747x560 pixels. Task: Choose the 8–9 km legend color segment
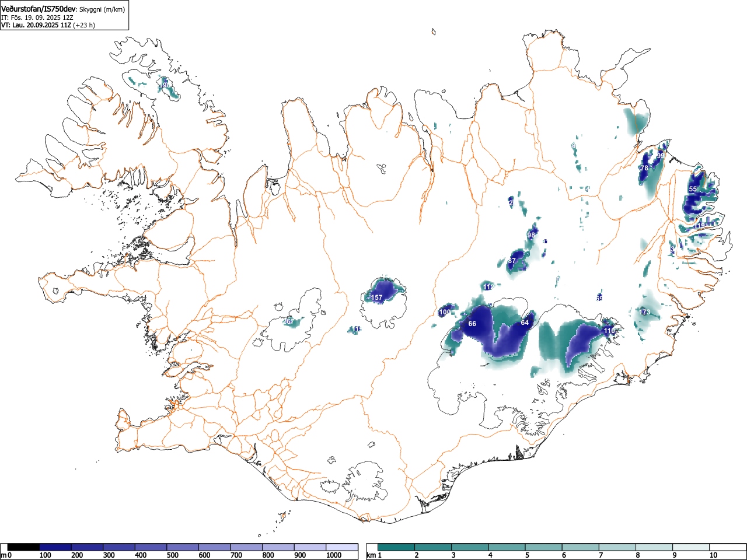(654, 547)
